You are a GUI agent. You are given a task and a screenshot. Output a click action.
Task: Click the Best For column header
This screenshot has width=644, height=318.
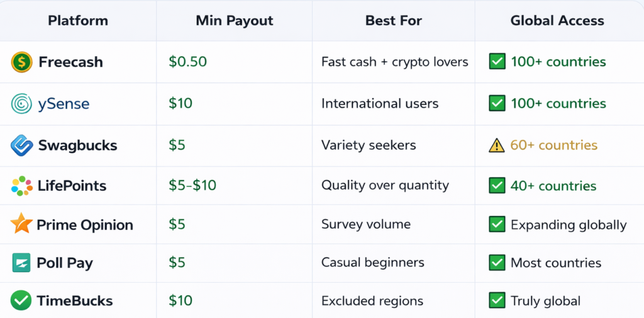pos(394,21)
